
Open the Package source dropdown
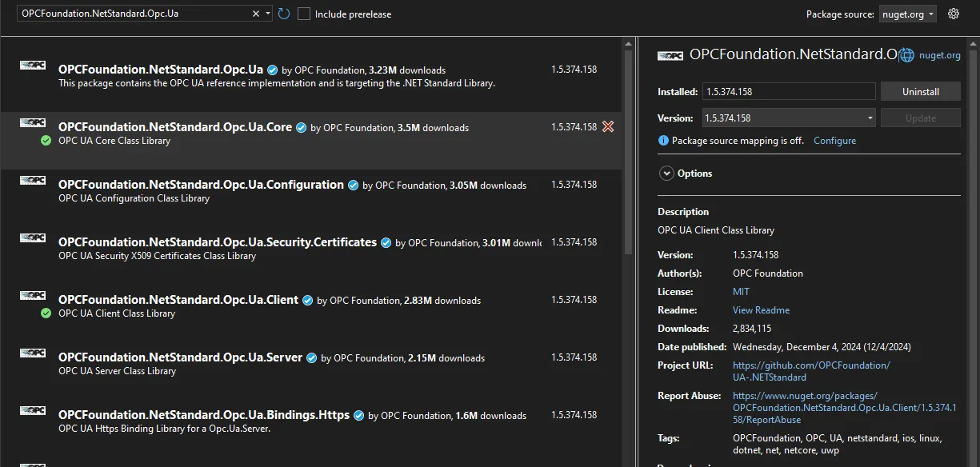907,14
